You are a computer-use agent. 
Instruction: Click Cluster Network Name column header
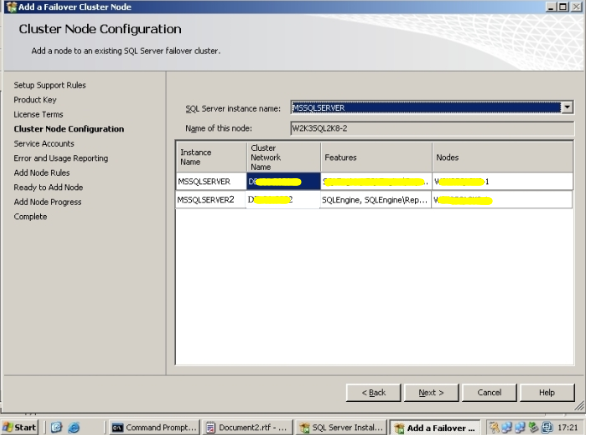pos(284,157)
